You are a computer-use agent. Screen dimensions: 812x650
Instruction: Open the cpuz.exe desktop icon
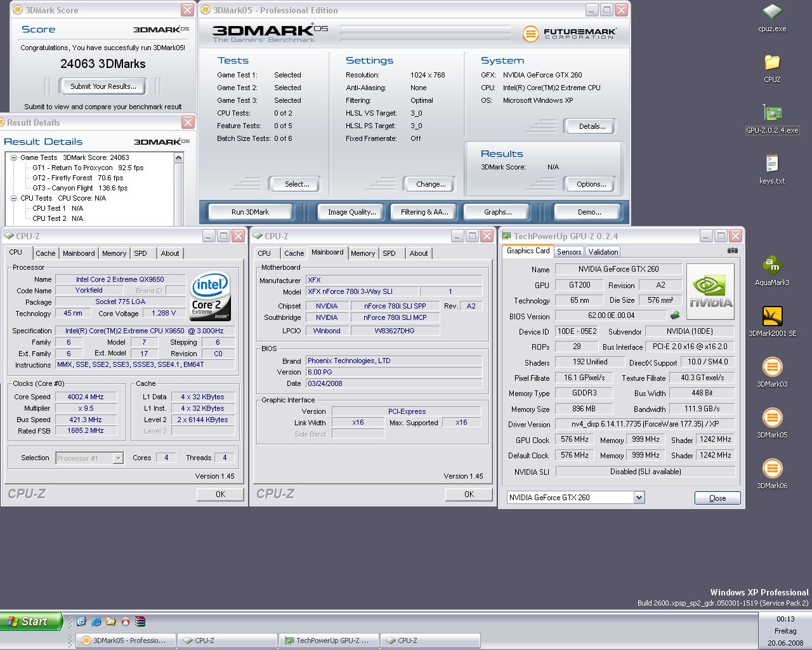click(772, 12)
